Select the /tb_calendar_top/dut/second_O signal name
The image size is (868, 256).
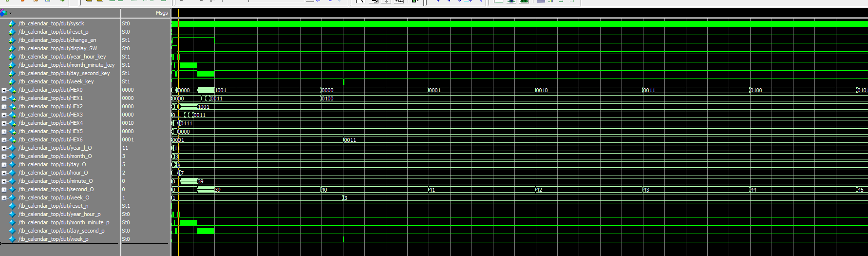click(56, 189)
